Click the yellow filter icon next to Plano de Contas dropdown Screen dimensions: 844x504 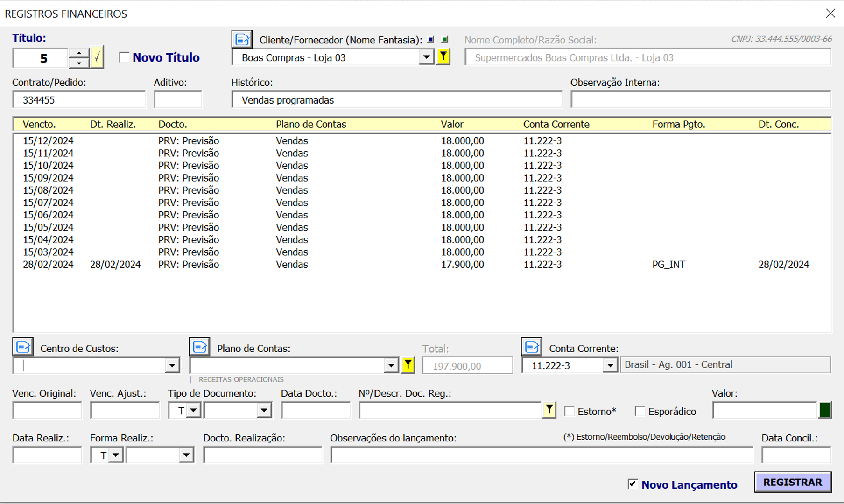click(x=408, y=365)
